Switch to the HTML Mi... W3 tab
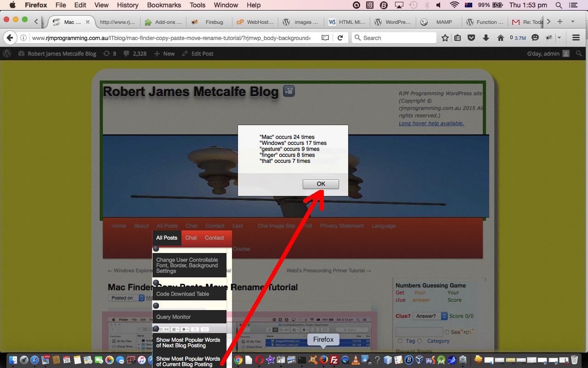This screenshot has height=368, width=588. [x=347, y=22]
